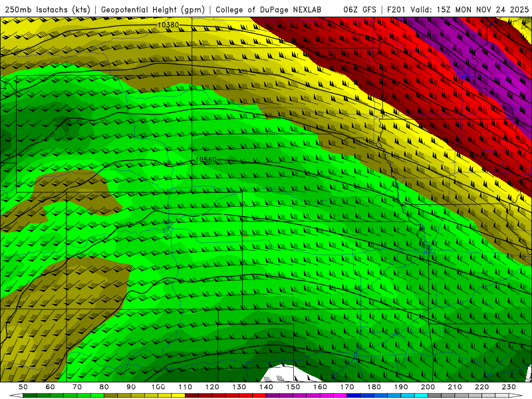Click the '250mb Isotachs (kts)' title text

pos(48,9)
